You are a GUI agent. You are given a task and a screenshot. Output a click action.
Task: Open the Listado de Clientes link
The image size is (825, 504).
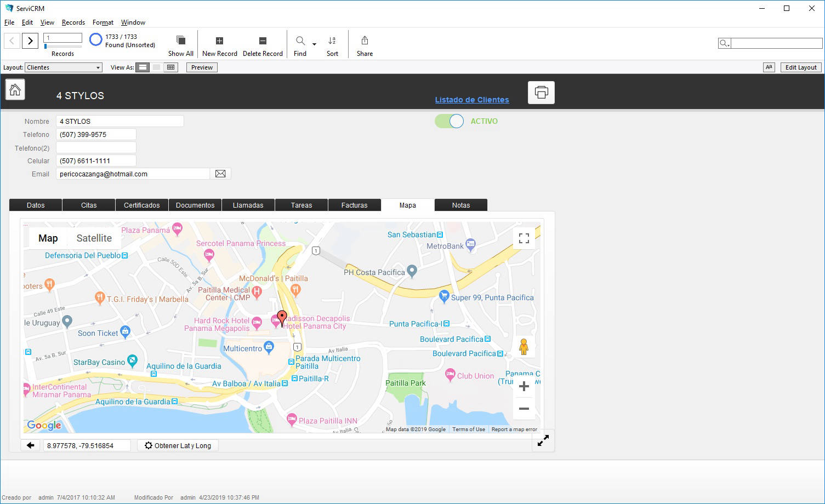472,100
